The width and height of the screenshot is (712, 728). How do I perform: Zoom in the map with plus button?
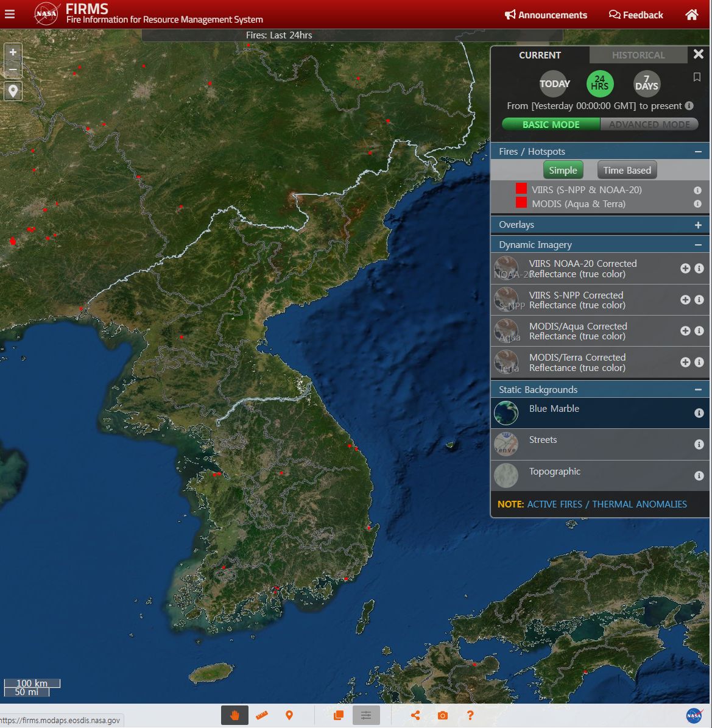pos(13,52)
